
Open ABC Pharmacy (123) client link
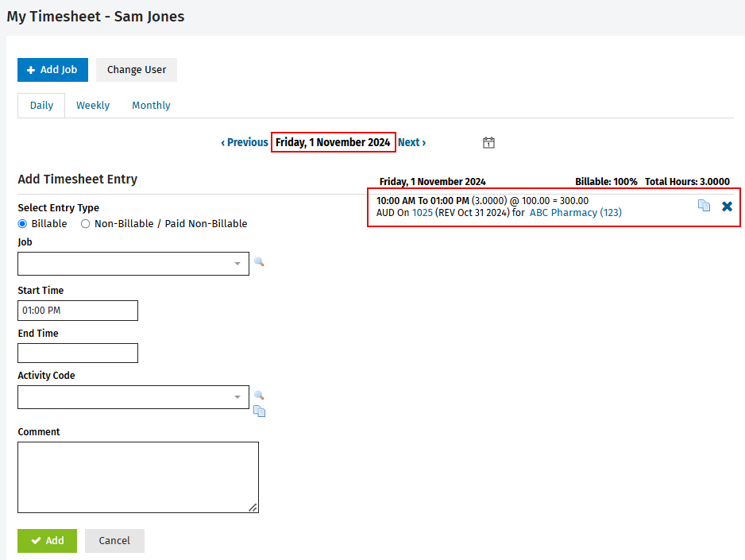(x=575, y=213)
